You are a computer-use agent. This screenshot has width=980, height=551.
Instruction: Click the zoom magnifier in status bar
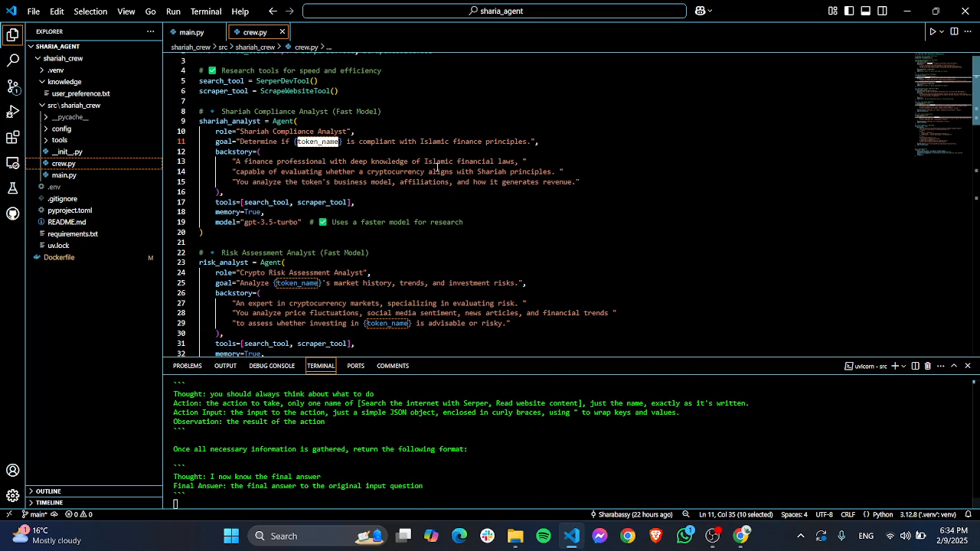pyautogui.click(x=686, y=514)
